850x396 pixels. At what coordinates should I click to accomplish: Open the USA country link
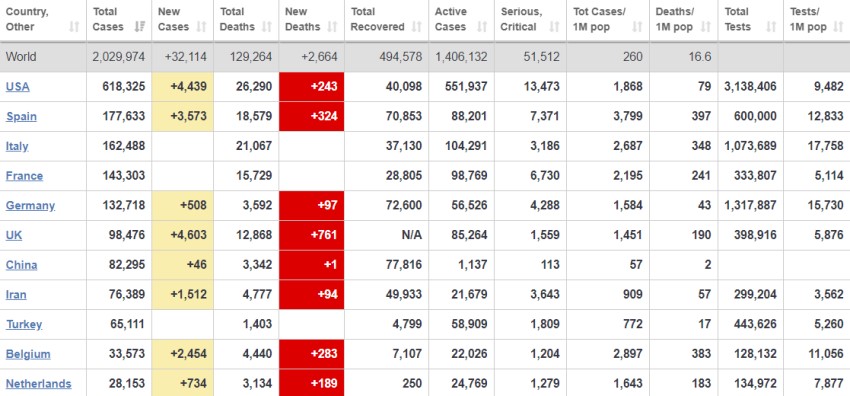point(17,87)
